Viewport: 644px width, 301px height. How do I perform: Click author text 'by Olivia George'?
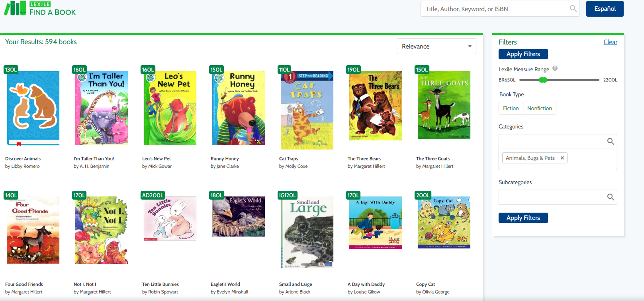pos(433,292)
